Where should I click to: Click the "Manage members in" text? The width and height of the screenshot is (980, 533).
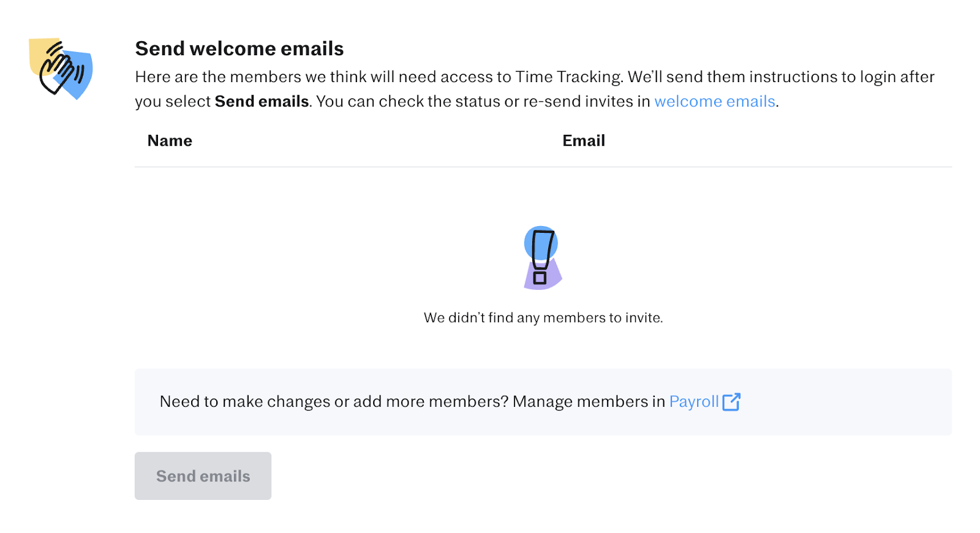pos(589,401)
